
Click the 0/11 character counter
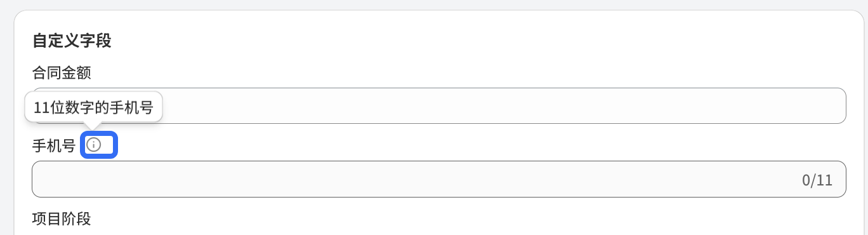click(x=817, y=180)
